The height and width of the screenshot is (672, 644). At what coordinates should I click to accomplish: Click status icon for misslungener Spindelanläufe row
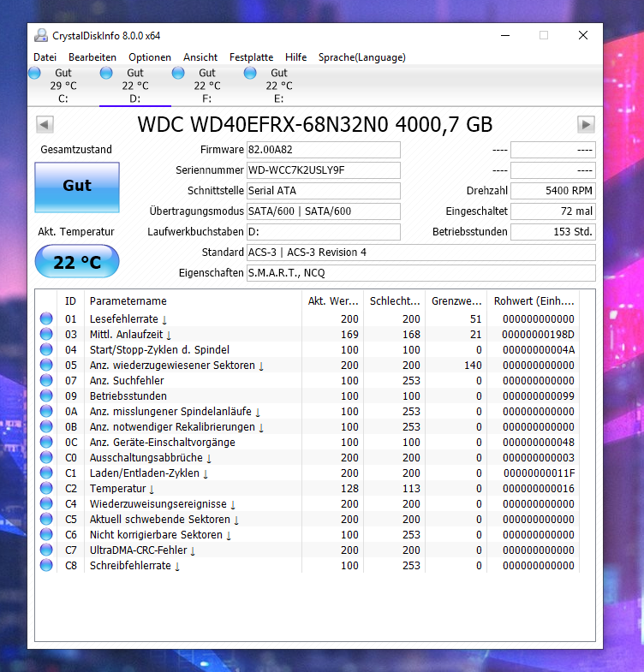[46, 411]
